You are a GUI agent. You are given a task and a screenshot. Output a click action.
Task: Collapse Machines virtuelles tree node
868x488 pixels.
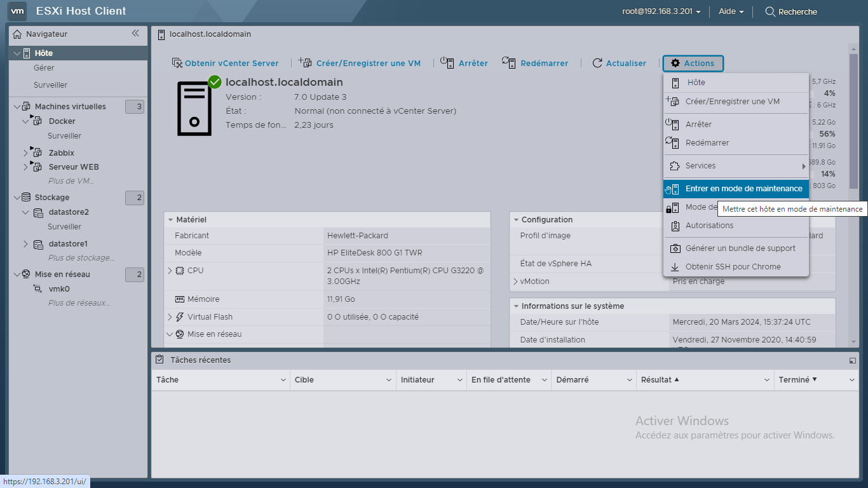click(17, 106)
